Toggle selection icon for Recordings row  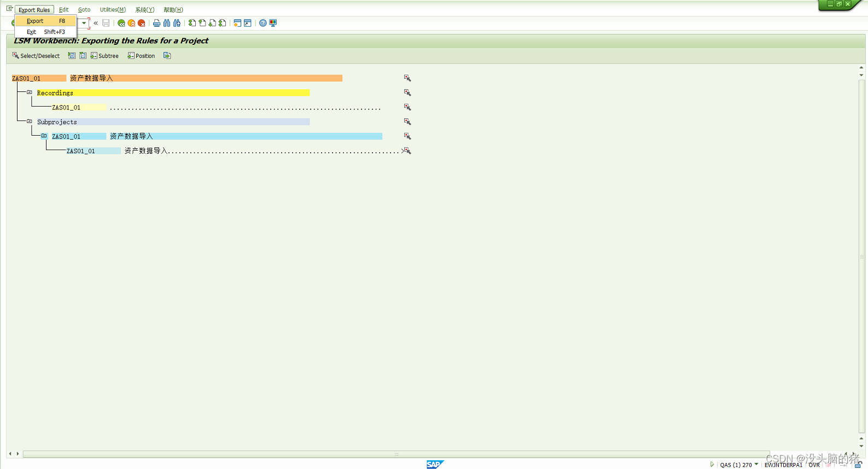point(407,92)
